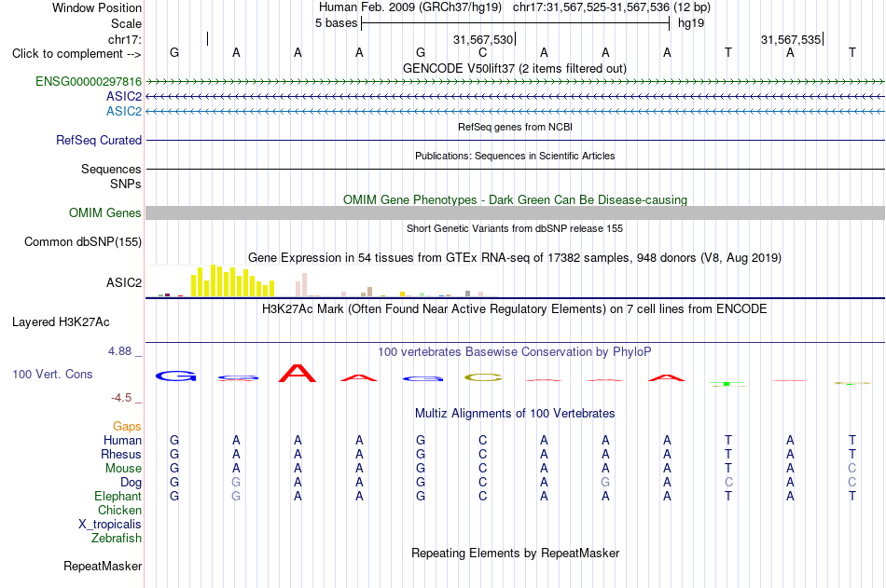Click the gray OMIM Genes item bar
886x588 pixels.
(x=515, y=213)
